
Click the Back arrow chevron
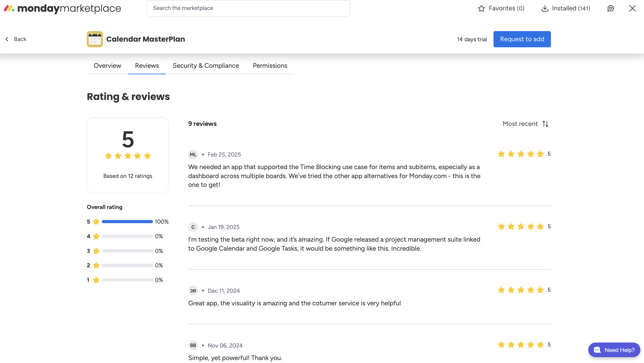pos(7,39)
